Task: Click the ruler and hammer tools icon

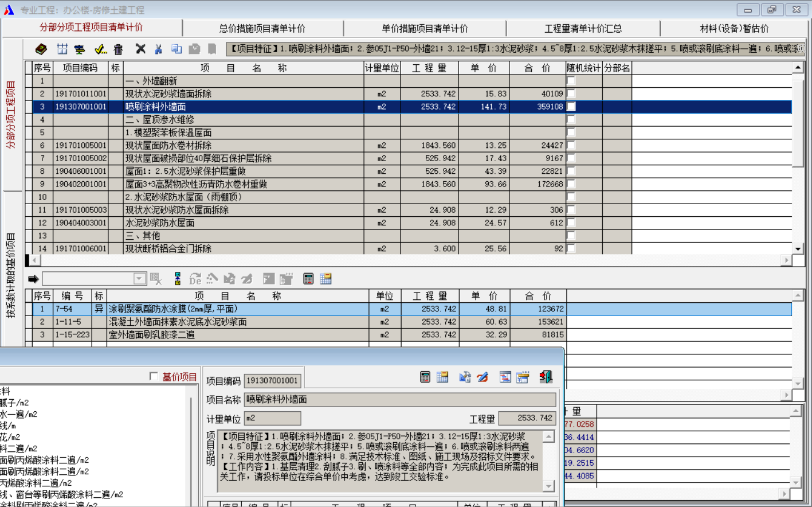Action: [465, 377]
